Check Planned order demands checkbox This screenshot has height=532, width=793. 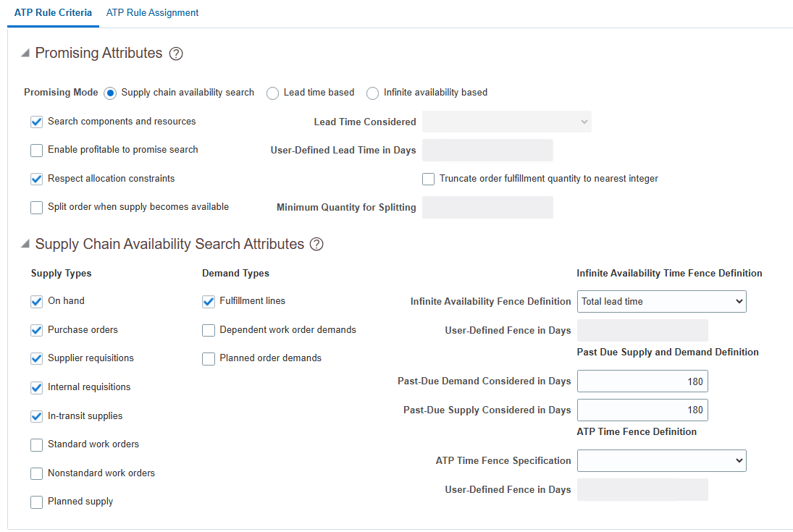209,359
